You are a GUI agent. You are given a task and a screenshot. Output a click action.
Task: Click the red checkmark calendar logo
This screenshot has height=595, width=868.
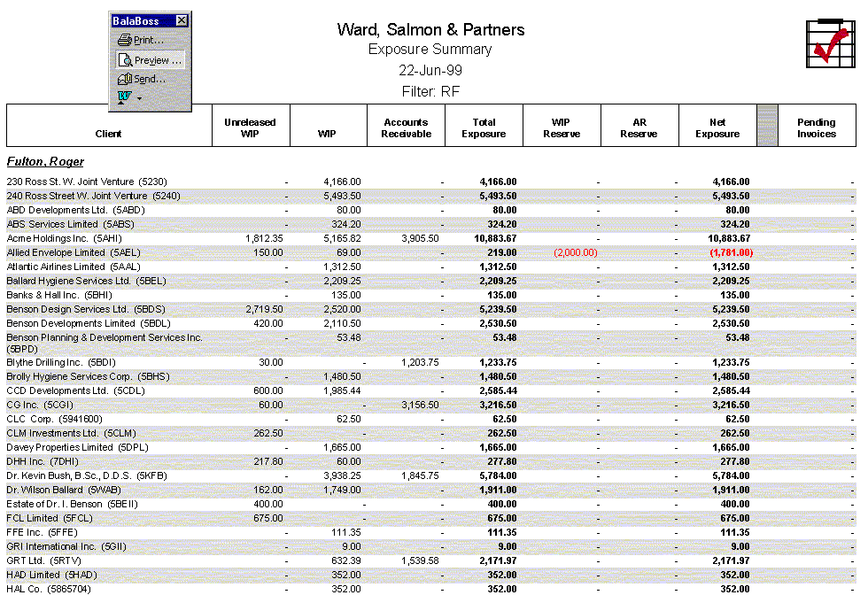[831, 43]
